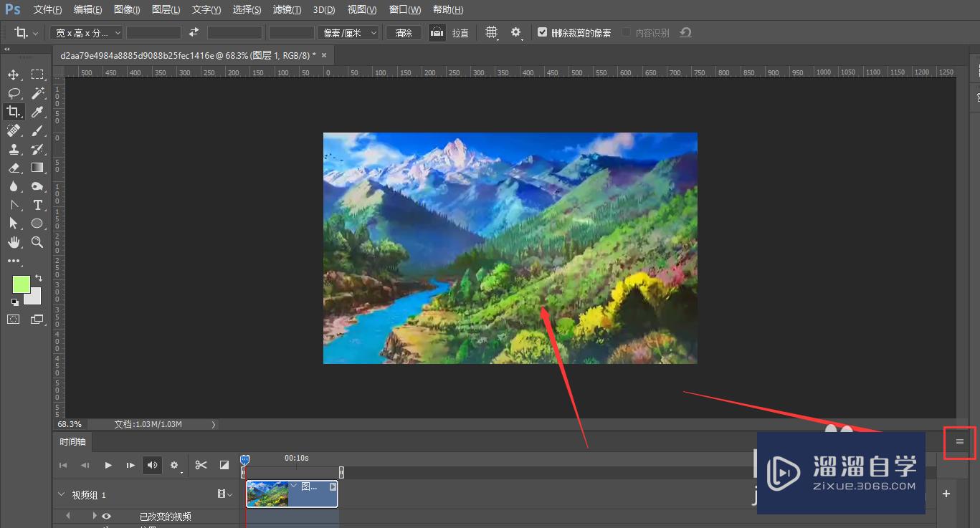The width and height of the screenshot is (980, 528).
Task: Select the Clone Stamp tool
Action: [13, 149]
